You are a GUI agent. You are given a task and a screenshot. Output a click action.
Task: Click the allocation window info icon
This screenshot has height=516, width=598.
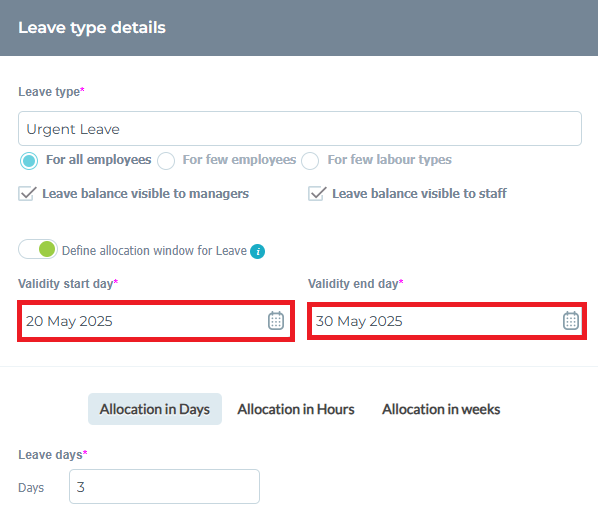257,251
